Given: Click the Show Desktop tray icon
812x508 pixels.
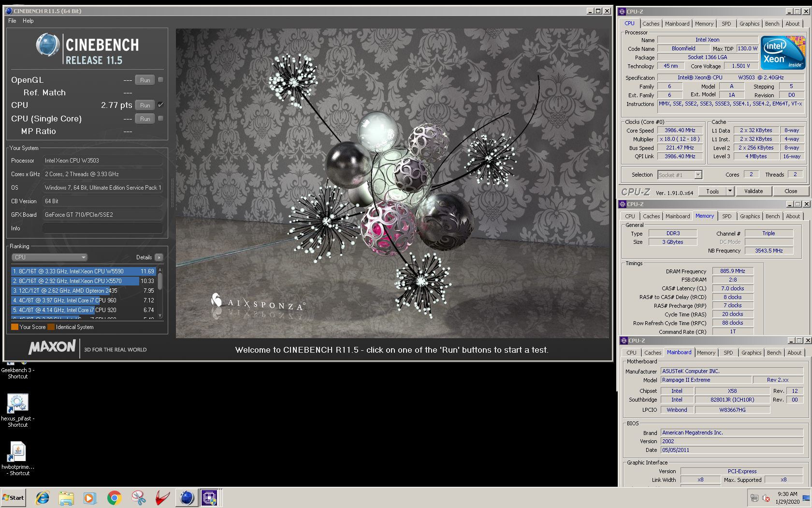Looking at the screenshot, I should pos(806,498).
